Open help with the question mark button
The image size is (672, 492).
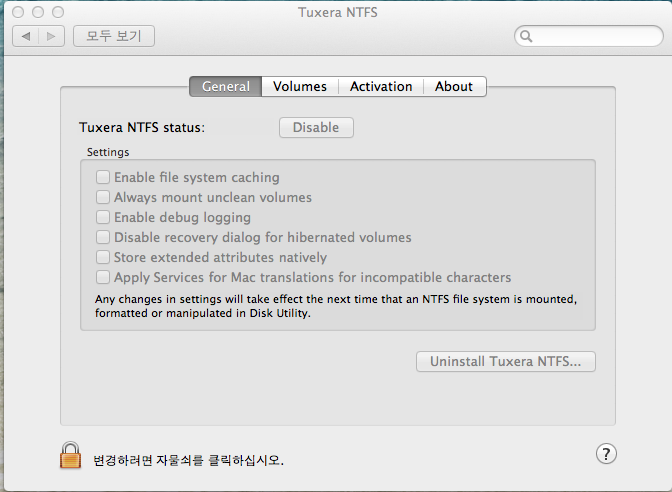point(606,454)
